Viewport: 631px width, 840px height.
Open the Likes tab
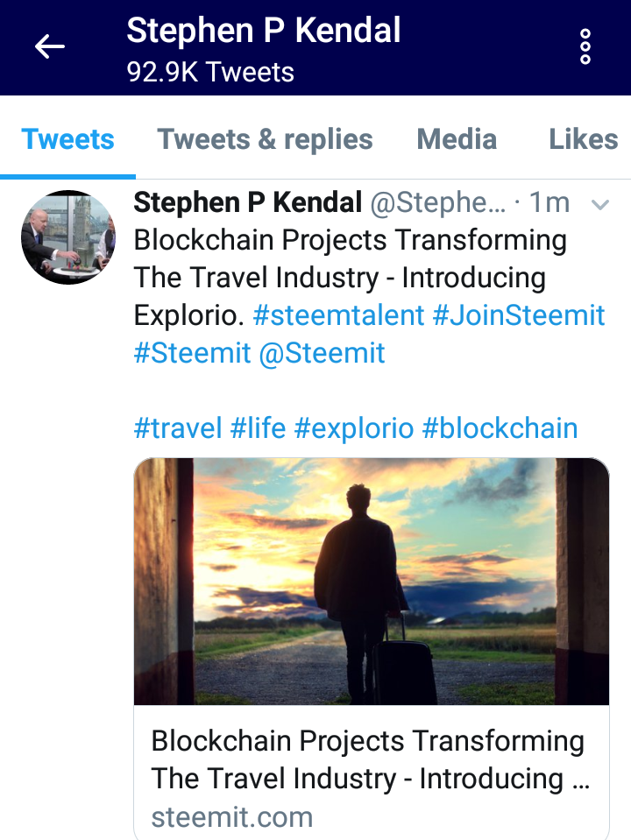[584, 139]
